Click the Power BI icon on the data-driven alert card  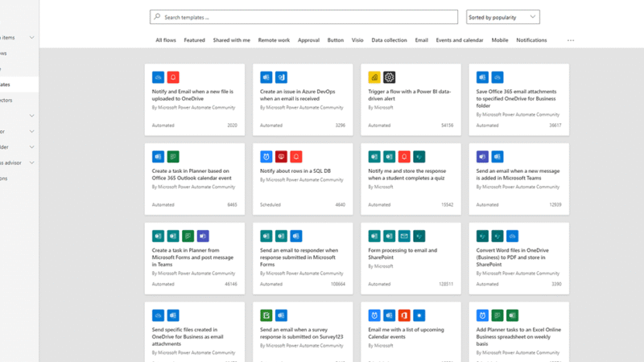point(374,77)
